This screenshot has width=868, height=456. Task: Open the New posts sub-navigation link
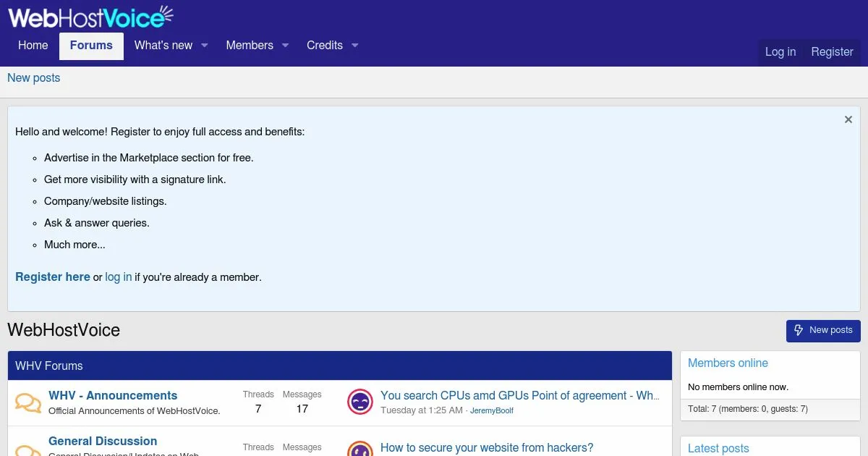pos(34,78)
